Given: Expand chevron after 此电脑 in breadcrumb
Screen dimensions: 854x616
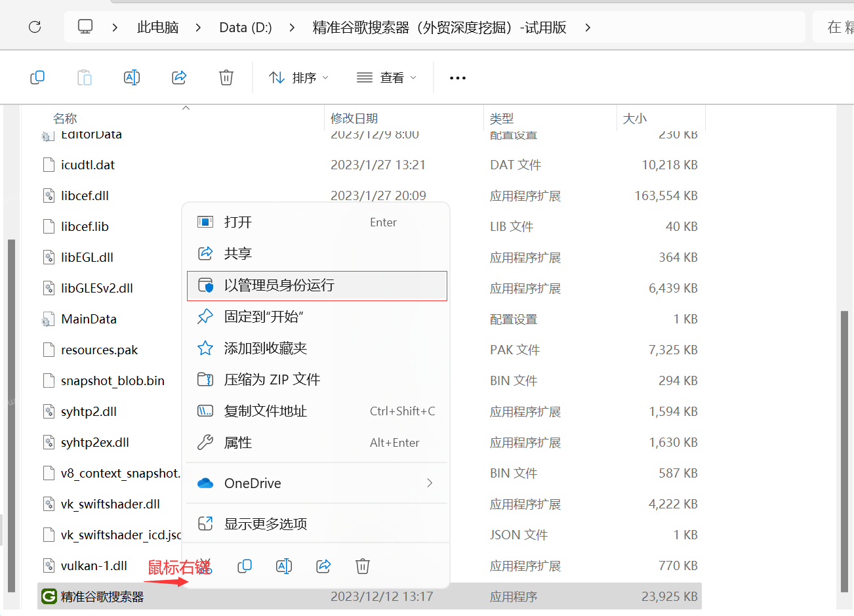Looking at the screenshot, I should [x=199, y=28].
